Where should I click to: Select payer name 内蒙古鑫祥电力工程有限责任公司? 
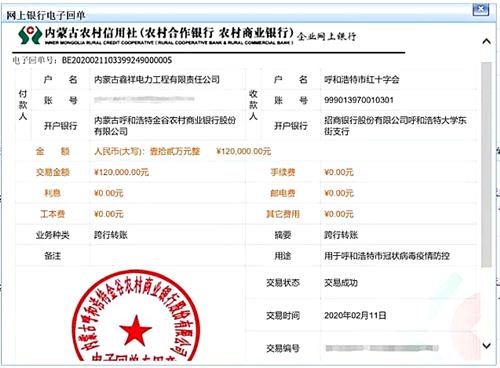pos(157,79)
